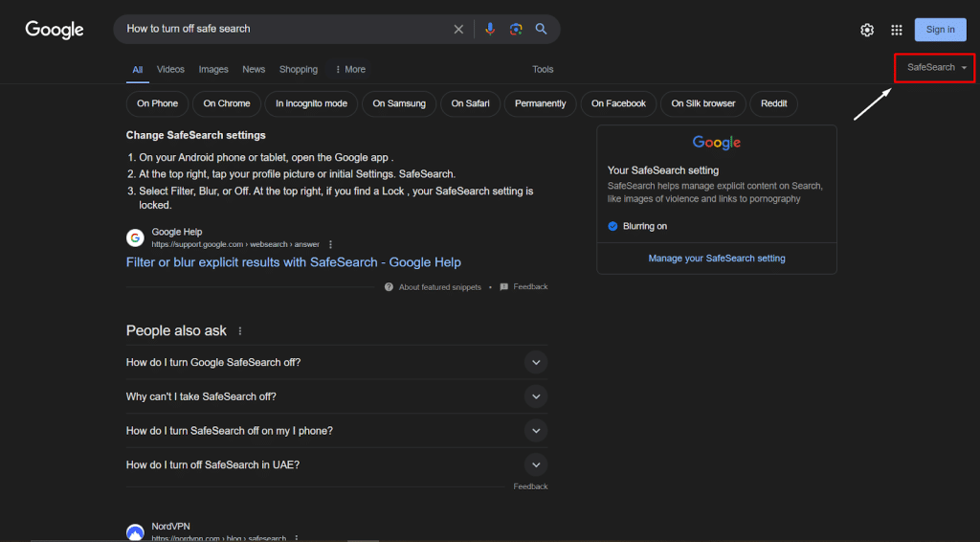This screenshot has width=980, height=542.
Task: Click Blurring on checkmark indicator
Action: pos(612,226)
